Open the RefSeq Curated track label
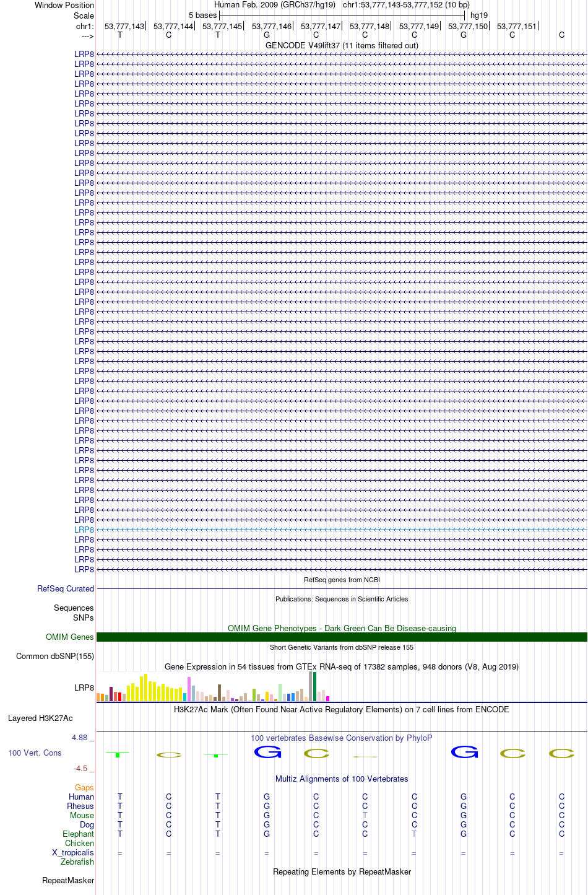This screenshot has width=588, height=895. click(66, 588)
